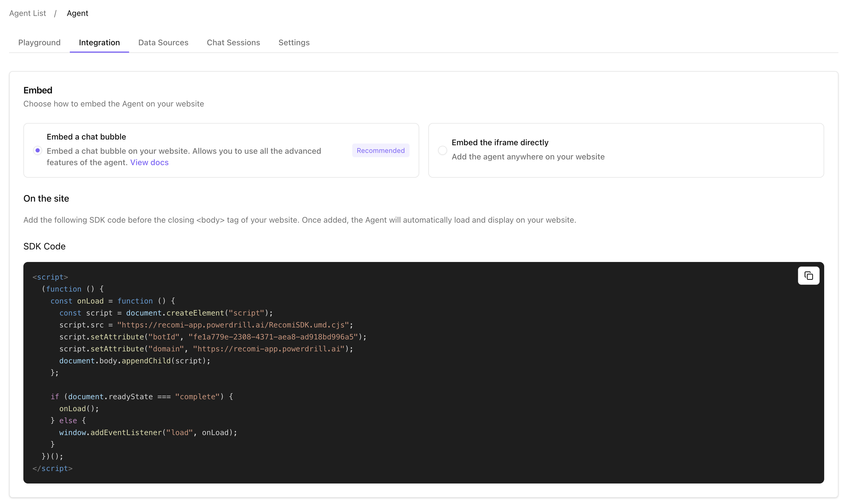Click the Recommended badge
843x504 pixels.
[x=380, y=150]
